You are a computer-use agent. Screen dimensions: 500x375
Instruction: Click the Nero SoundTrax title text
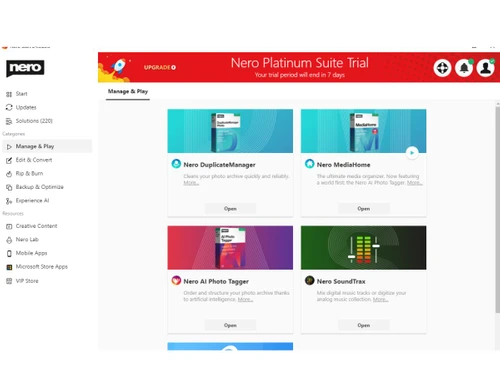[341, 281]
